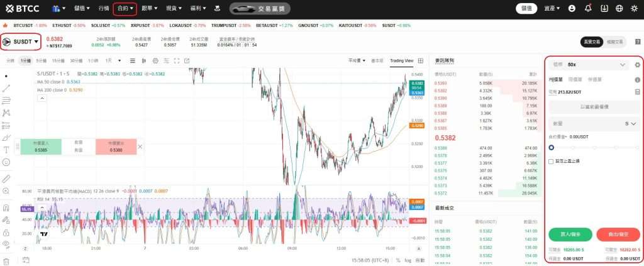Activate the magnet snap mode icon

click(6, 208)
